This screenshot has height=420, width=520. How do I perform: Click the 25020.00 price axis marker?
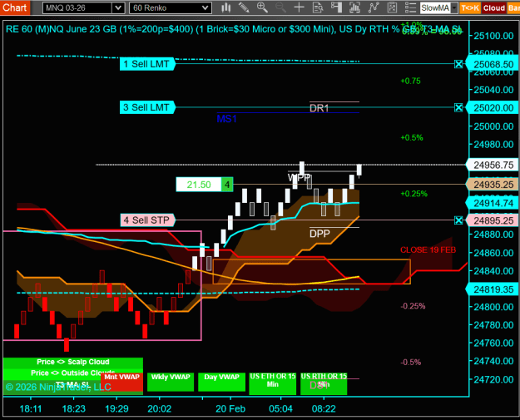[493, 108]
